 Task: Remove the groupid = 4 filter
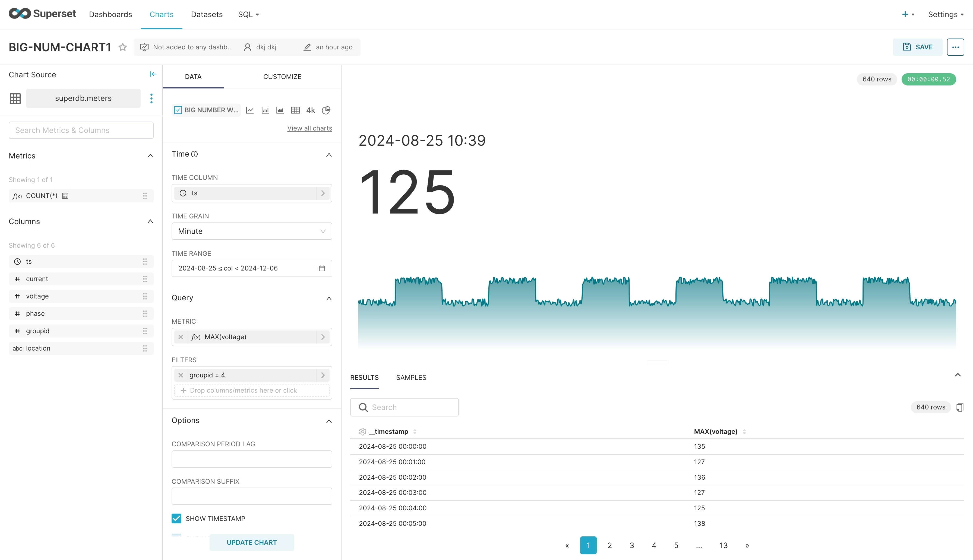[x=181, y=375]
